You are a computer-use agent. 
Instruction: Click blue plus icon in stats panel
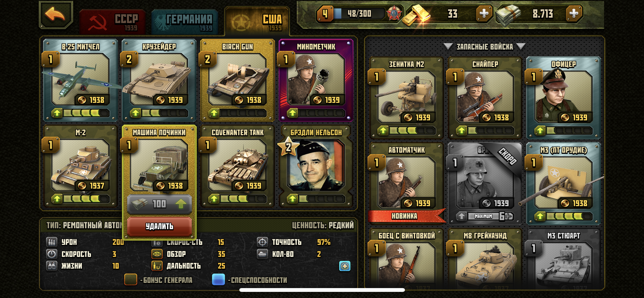pos(345,266)
